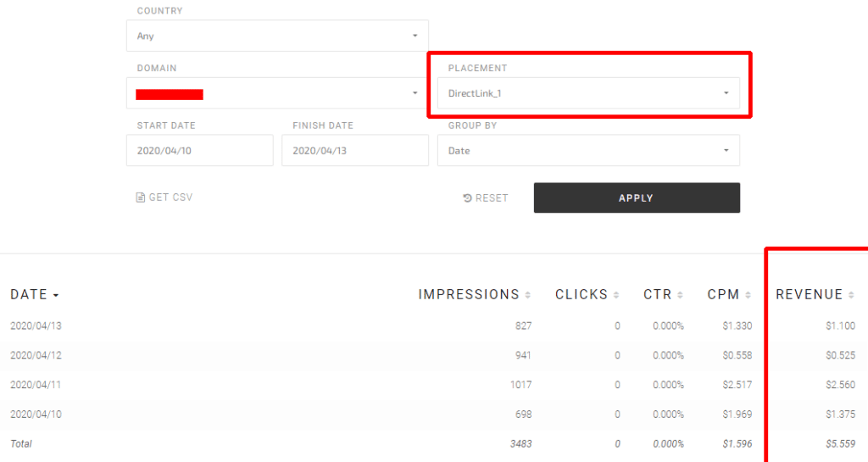
Task: Click the Start Date field 2020/04/10
Action: [x=200, y=151]
